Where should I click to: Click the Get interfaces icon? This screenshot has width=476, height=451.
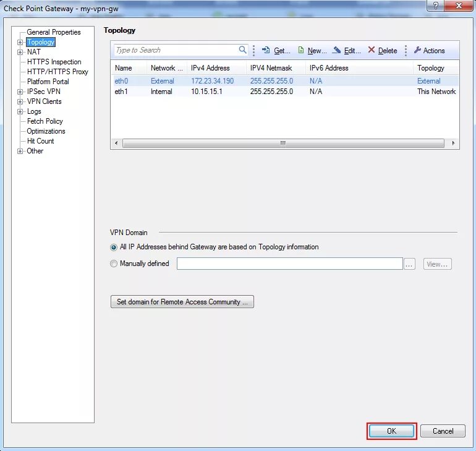coord(266,50)
